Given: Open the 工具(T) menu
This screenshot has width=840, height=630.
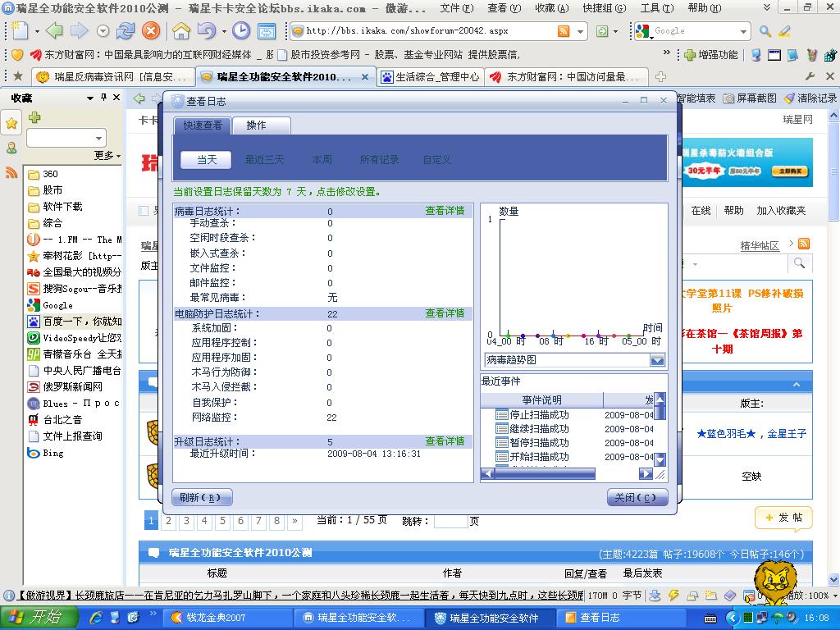Looking at the screenshot, I should pos(657,8).
